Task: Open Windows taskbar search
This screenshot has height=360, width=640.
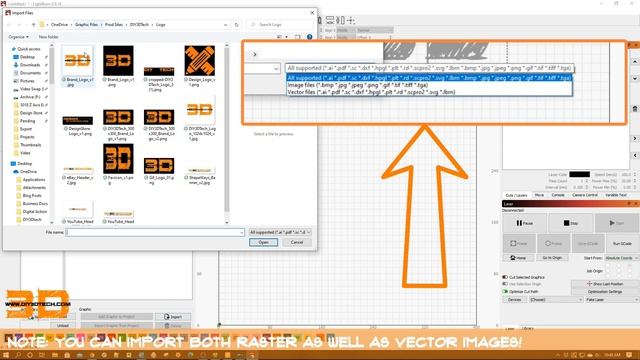Action: [18, 355]
